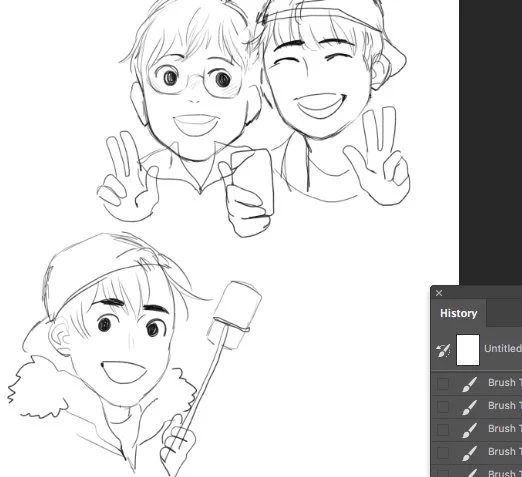Revert to fourth Brush Tool history state label

(x=505, y=452)
